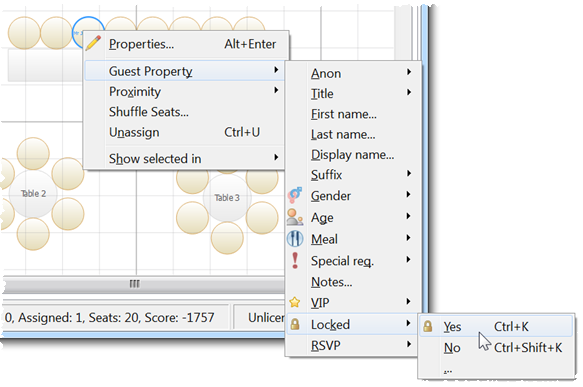This screenshot has height=387, width=583.
Task: Open the Proximity submenu
Action: [185, 91]
